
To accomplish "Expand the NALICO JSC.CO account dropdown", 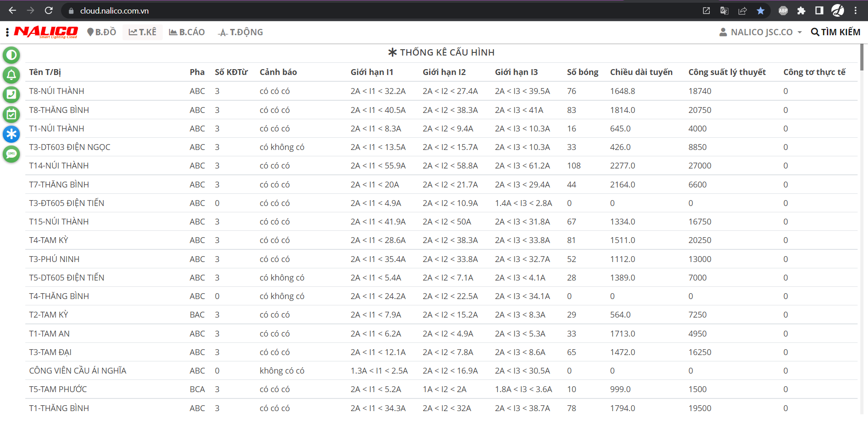I will click(760, 32).
